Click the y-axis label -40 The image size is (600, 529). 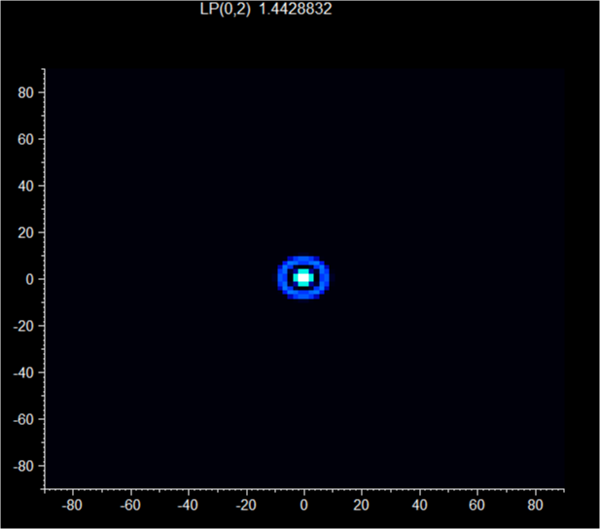pyautogui.click(x=23, y=373)
